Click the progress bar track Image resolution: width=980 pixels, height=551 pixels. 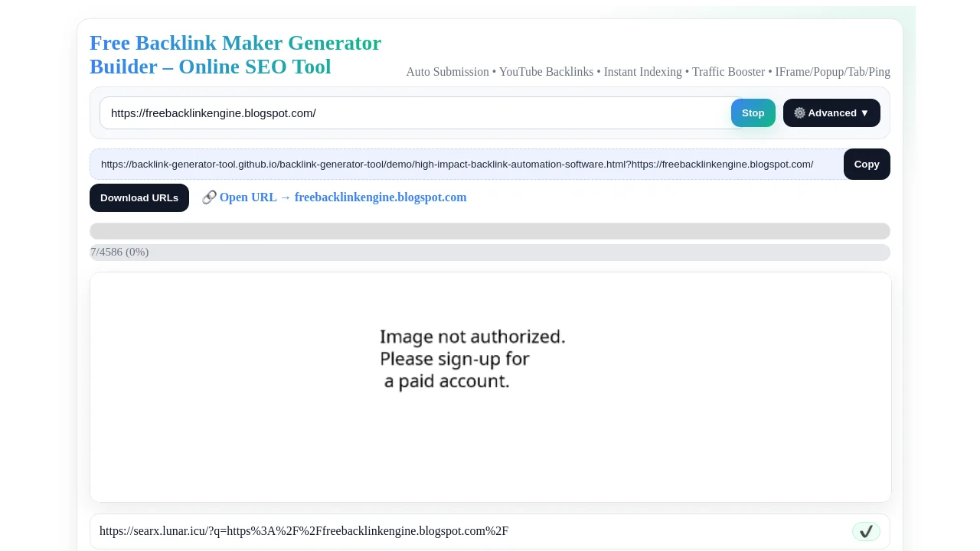[490, 231]
